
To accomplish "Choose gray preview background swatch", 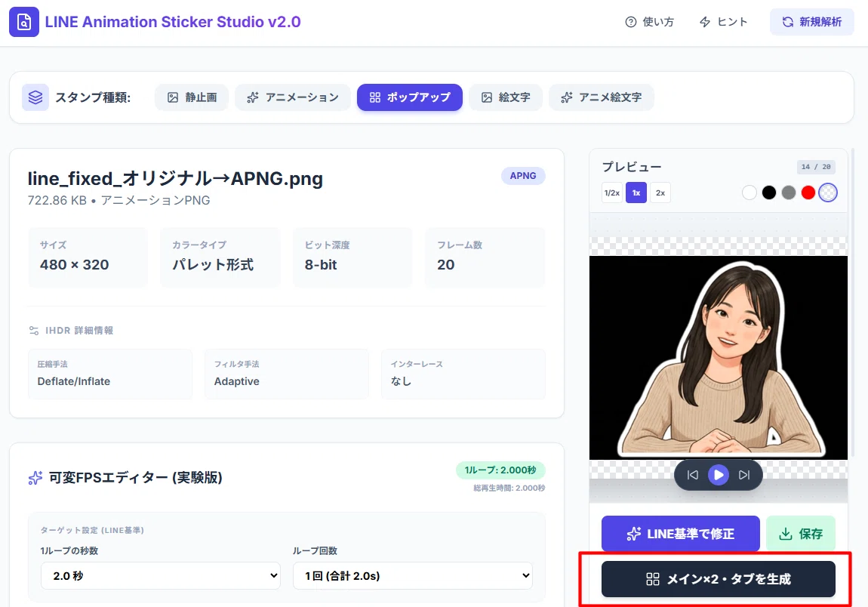I will [x=788, y=193].
